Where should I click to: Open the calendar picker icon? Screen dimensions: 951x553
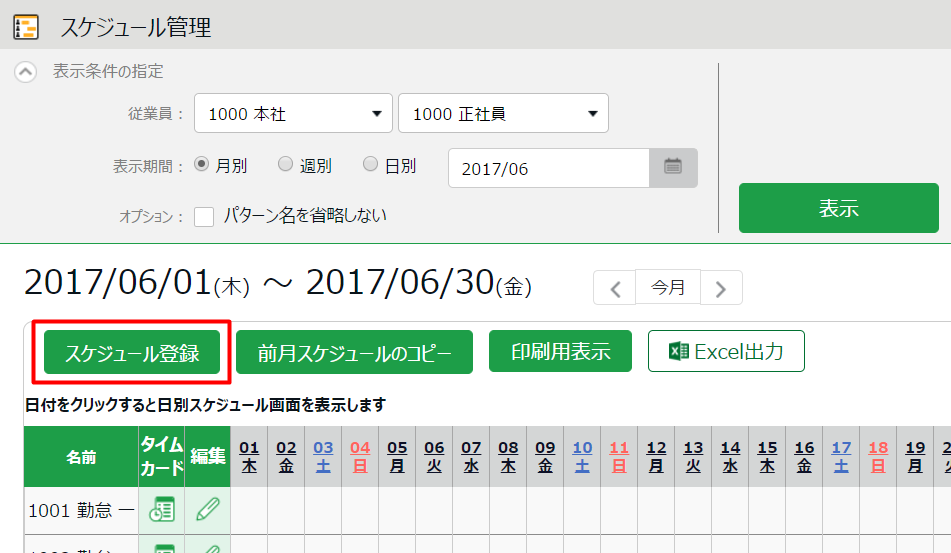pos(673,168)
